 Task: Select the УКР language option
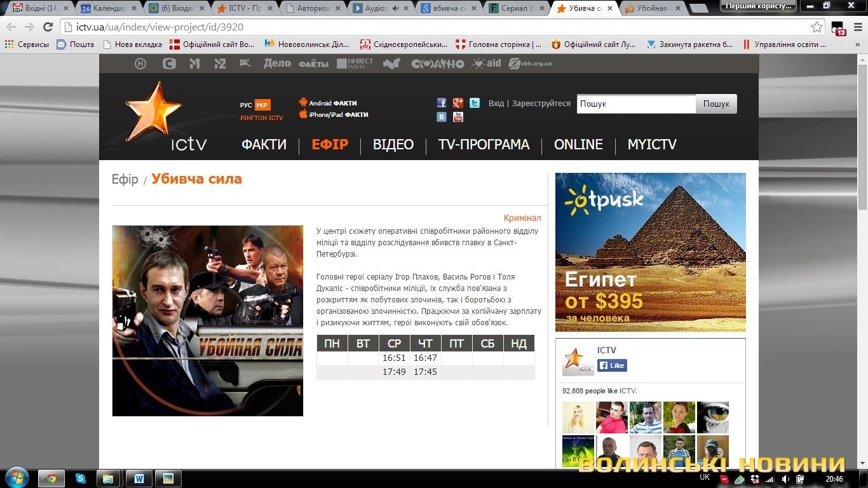[x=262, y=105]
